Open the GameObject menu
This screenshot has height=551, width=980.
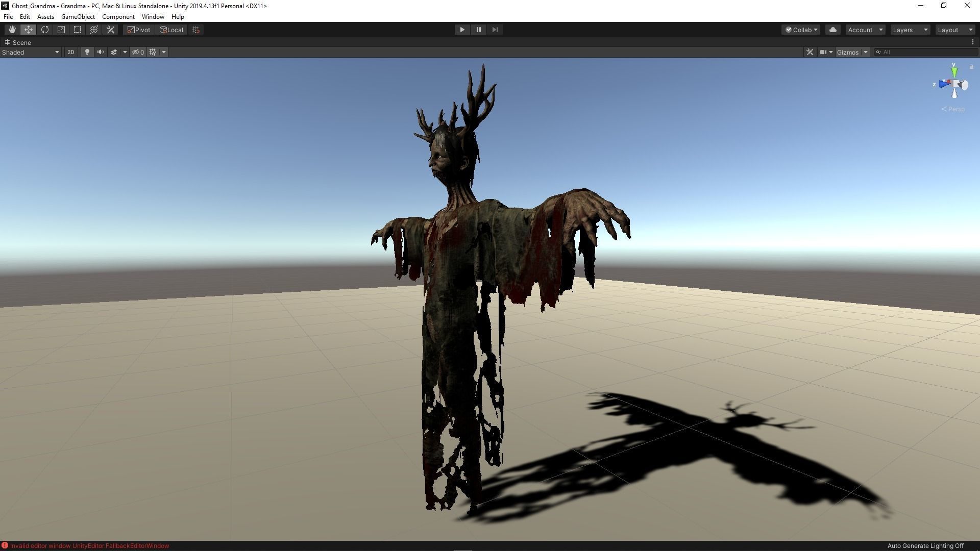coord(78,17)
